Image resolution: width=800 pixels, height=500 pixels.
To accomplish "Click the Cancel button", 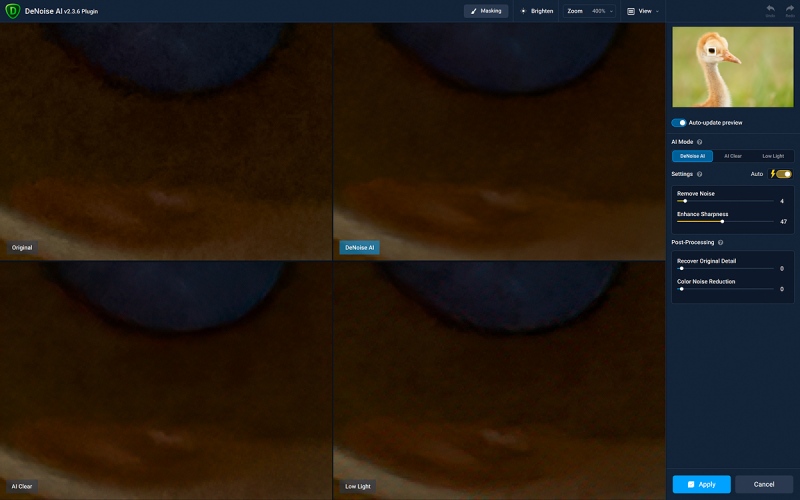I will coord(764,484).
